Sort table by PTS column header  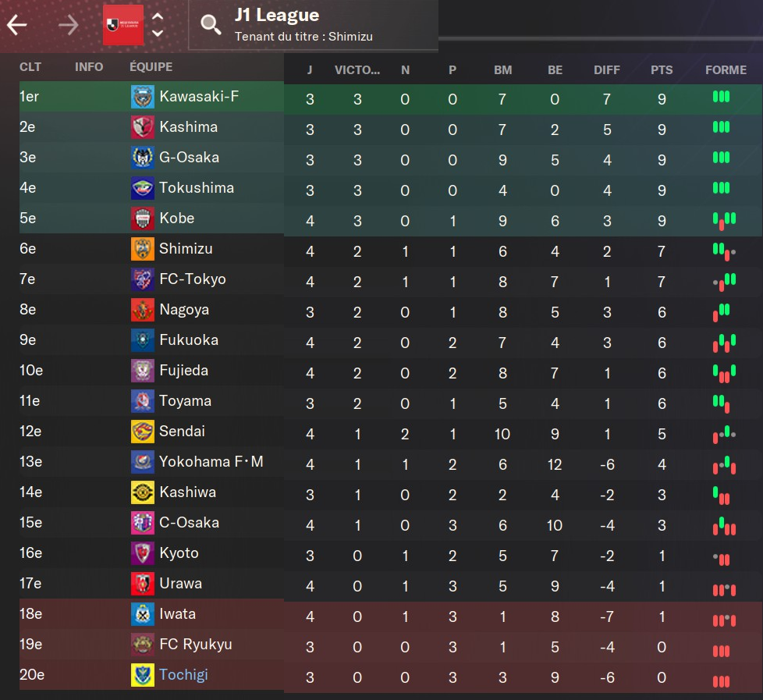(x=662, y=70)
